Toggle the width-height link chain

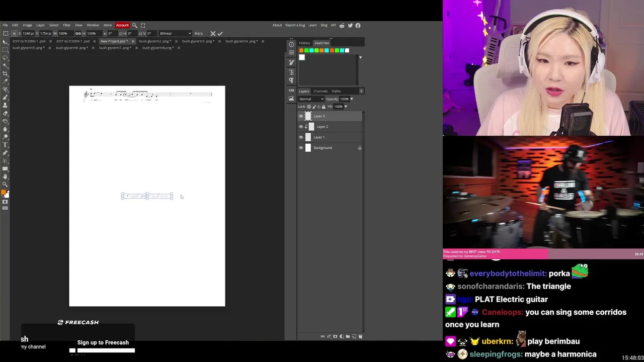point(78,34)
